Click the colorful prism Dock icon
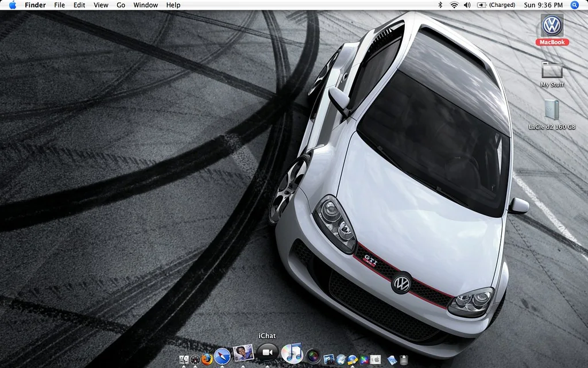This screenshot has height=368, width=588. pos(363,360)
